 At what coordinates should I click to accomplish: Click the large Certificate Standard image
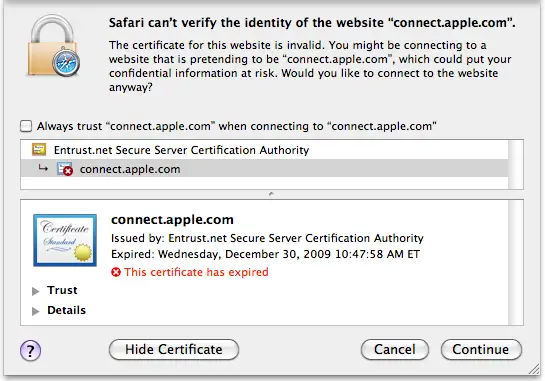point(65,240)
